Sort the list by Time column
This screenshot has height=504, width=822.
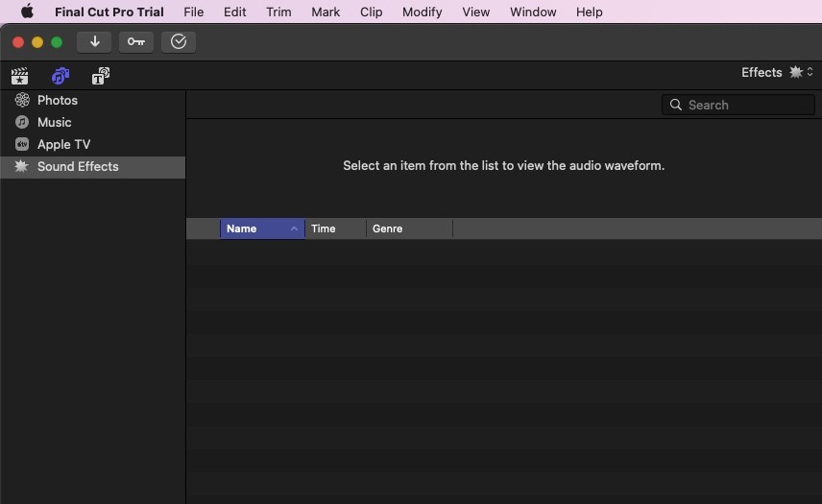(x=335, y=228)
